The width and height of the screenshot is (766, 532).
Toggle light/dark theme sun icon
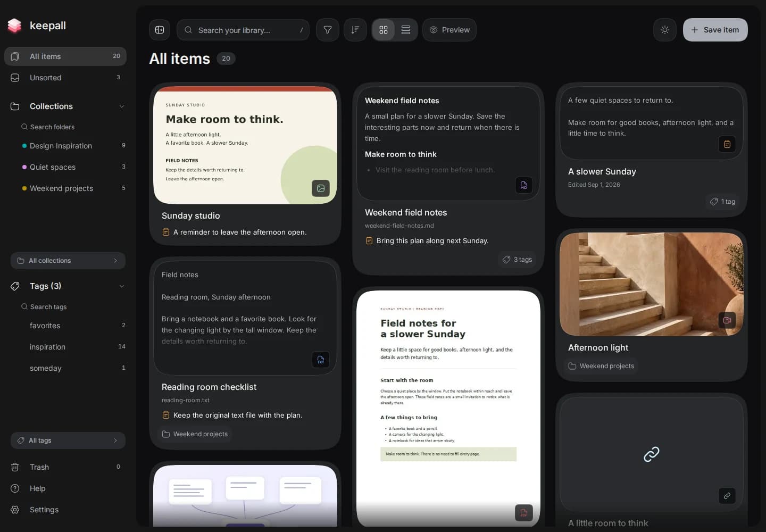click(x=665, y=30)
